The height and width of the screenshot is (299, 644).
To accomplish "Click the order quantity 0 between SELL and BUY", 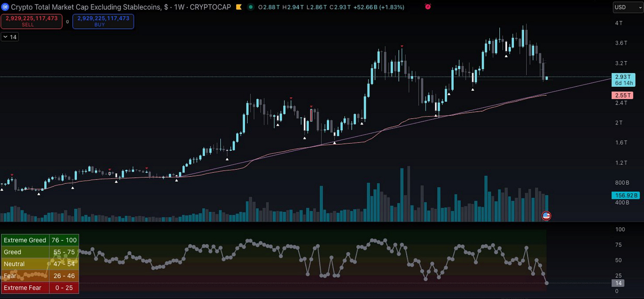I will 68,21.
